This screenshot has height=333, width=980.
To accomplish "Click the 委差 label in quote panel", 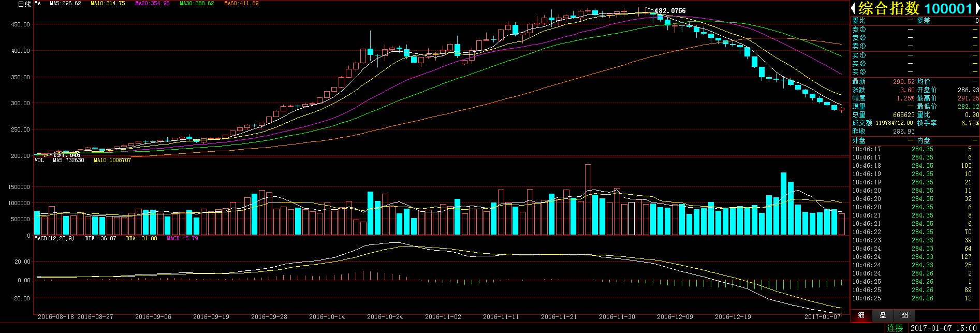I will pos(924,21).
